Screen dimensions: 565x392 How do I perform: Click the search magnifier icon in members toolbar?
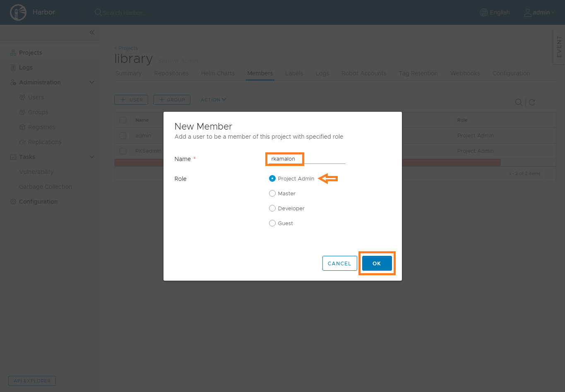pos(518,102)
